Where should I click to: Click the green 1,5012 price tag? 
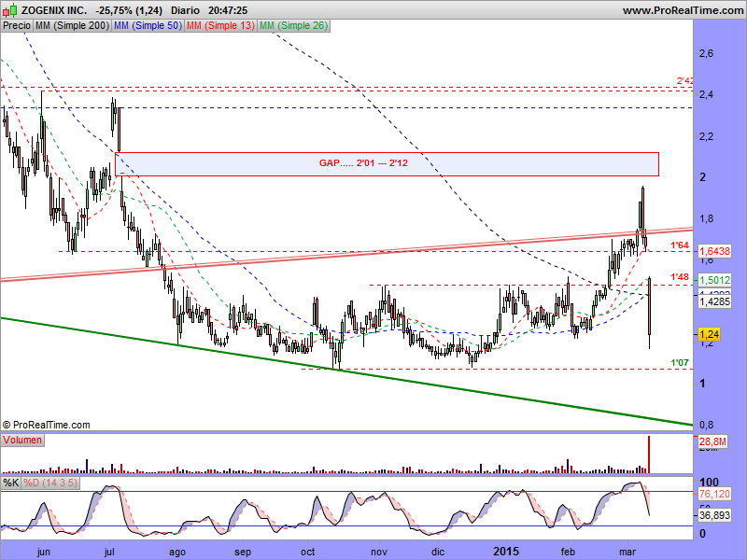coord(714,280)
